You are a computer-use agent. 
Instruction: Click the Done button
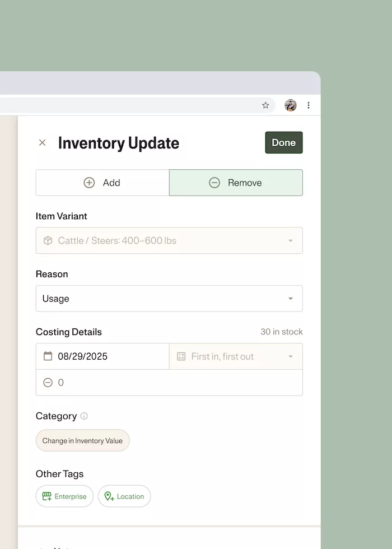[x=283, y=143]
